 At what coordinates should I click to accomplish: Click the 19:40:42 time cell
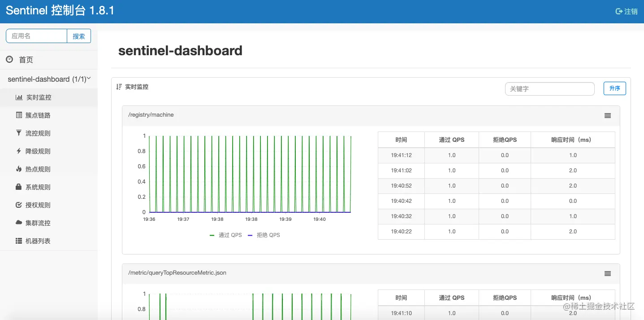pyautogui.click(x=401, y=201)
